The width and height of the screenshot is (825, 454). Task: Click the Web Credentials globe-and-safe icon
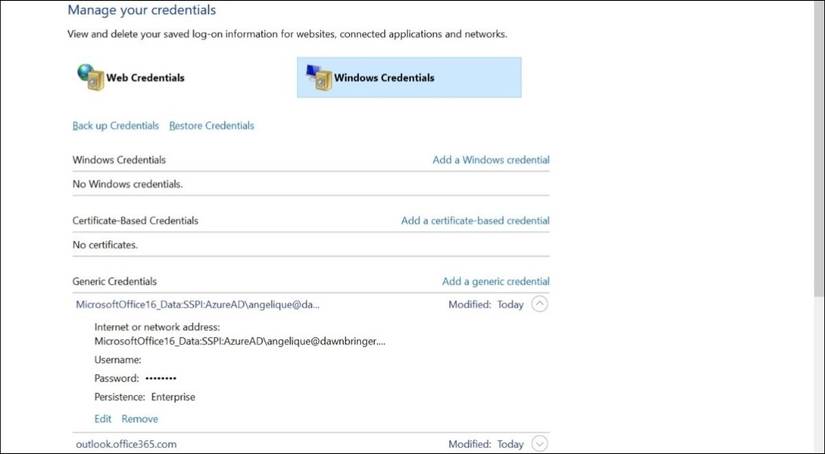tap(90, 77)
